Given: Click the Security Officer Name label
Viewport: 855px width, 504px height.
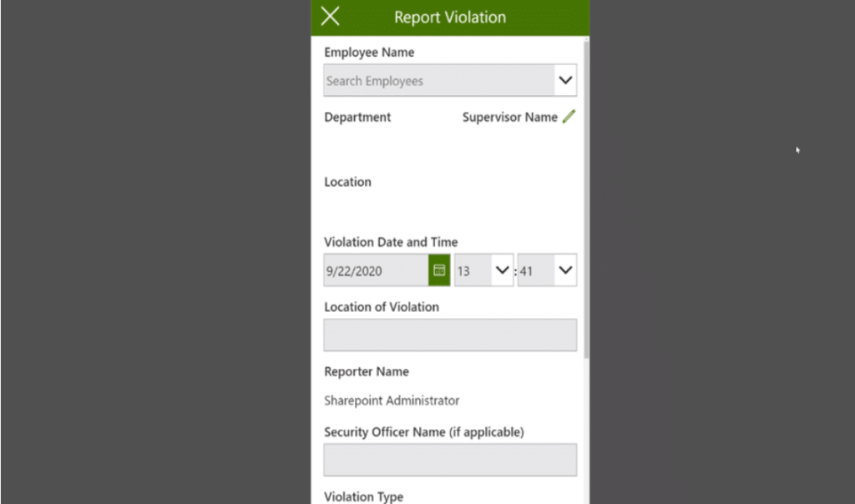Looking at the screenshot, I should 423,432.
